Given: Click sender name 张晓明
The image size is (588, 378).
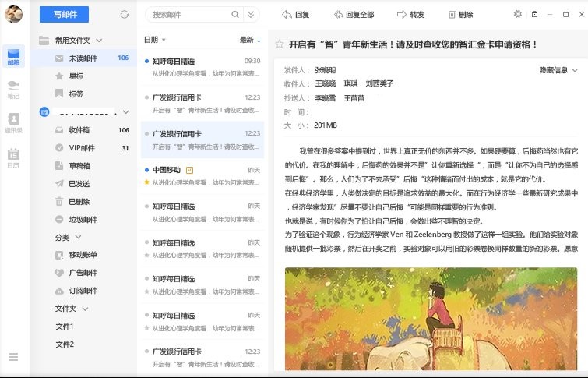Looking at the screenshot, I should tap(325, 70).
